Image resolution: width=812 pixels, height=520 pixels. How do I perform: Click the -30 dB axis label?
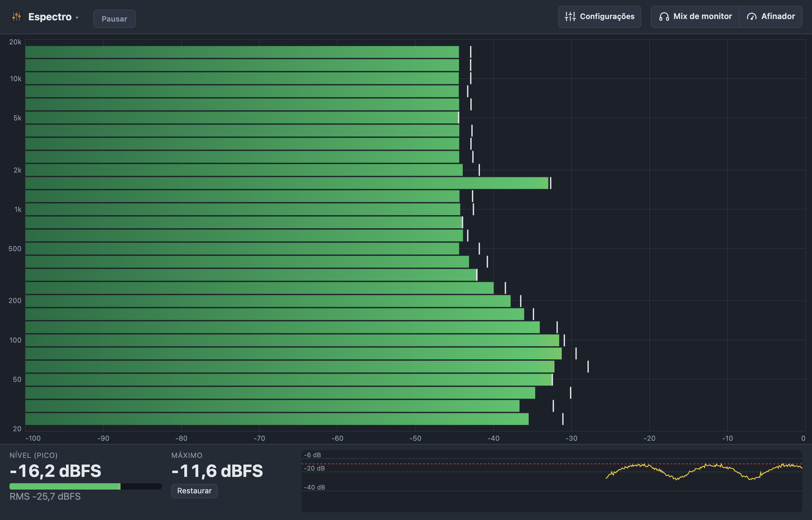571,438
